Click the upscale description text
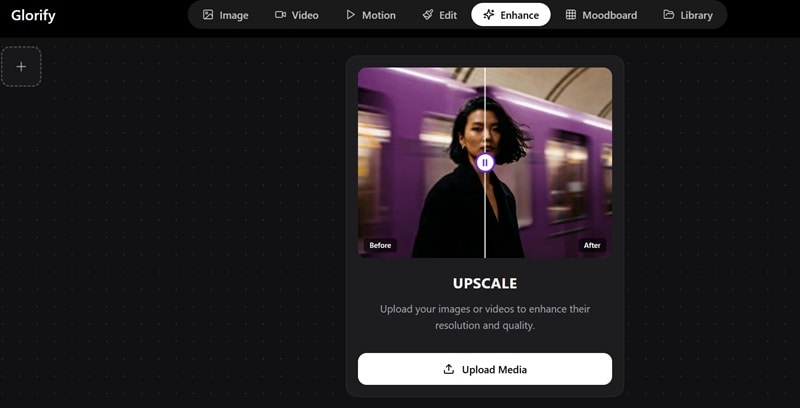 (x=485, y=317)
